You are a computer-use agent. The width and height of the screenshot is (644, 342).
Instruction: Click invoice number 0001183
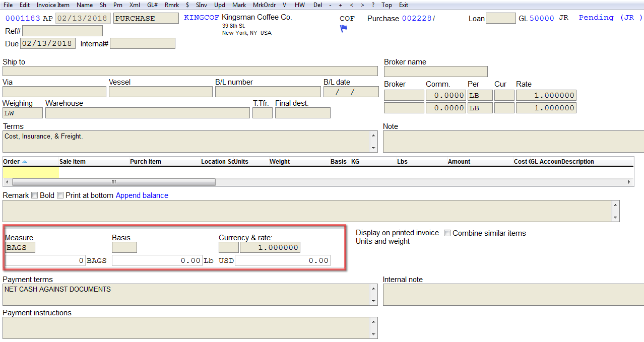pyautogui.click(x=23, y=18)
